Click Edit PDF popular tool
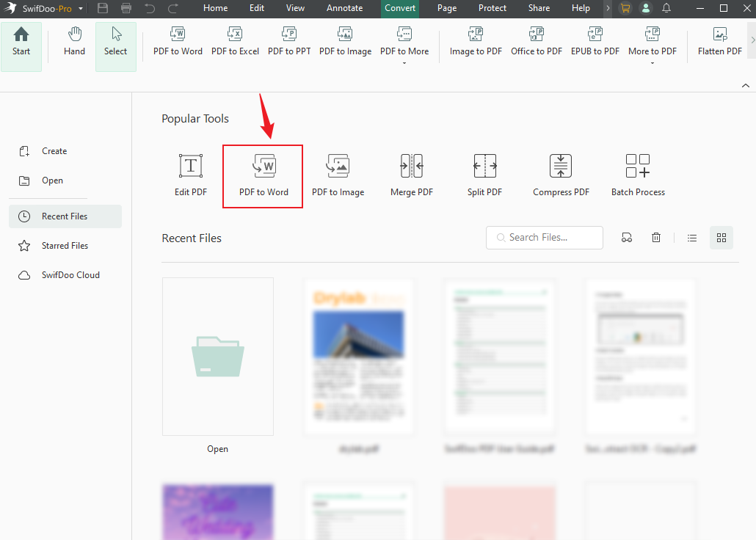 (x=191, y=175)
